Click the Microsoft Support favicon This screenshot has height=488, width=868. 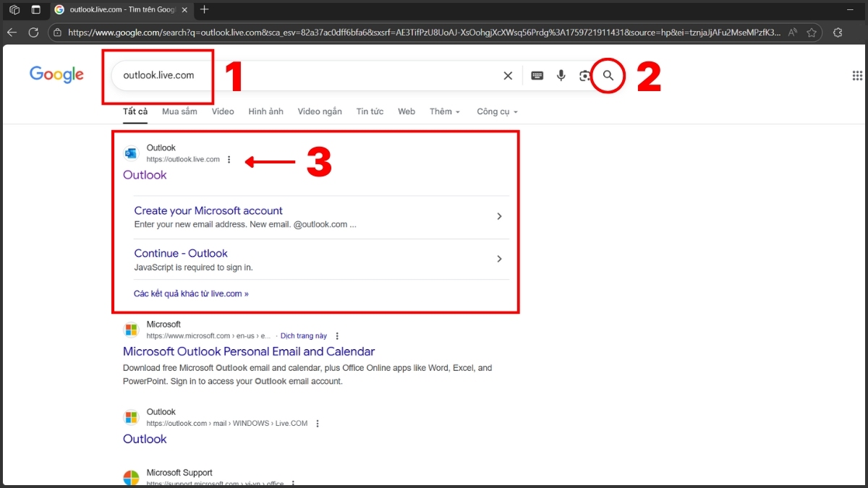(131, 478)
